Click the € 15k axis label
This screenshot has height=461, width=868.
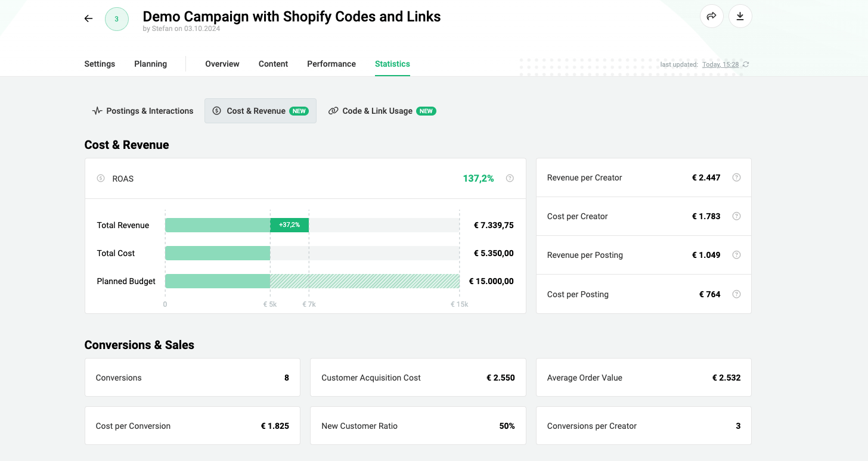pos(459,304)
